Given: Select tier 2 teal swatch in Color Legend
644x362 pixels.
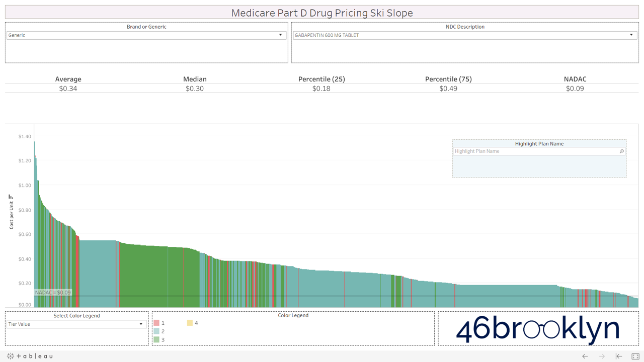Looking at the screenshot, I should (x=156, y=331).
